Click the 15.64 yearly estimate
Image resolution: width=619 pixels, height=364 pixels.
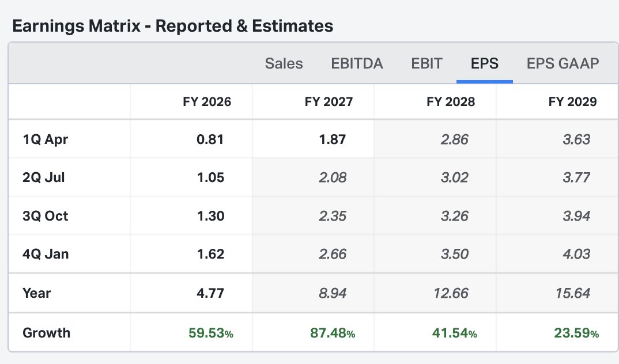[x=573, y=293]
